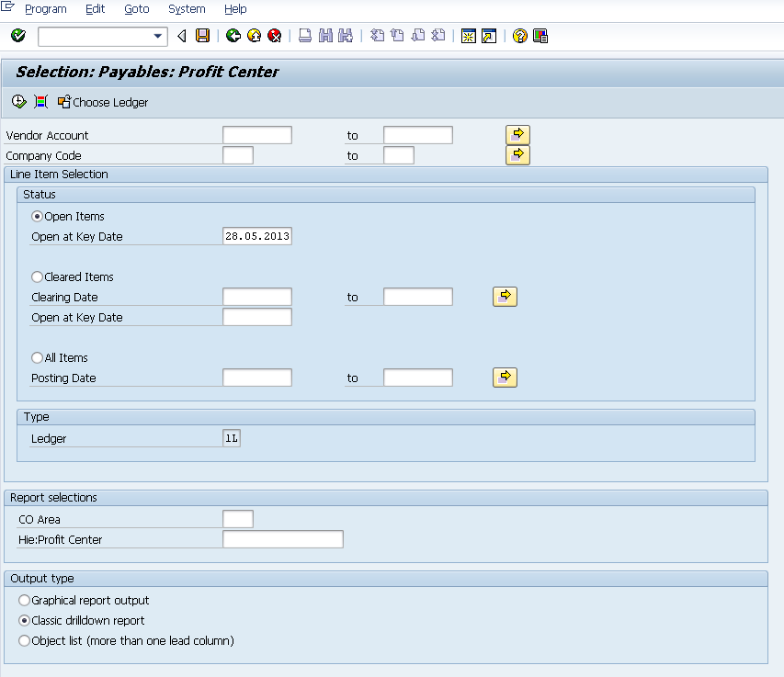The image size is (784, 677).
Task: Click the CO Area input field
Action: tap(238, 519)
